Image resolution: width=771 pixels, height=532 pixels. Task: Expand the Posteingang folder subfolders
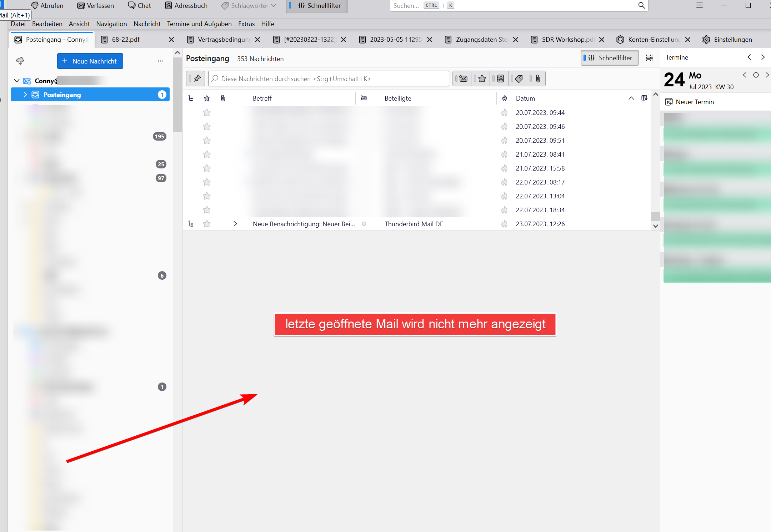(25, 95)
